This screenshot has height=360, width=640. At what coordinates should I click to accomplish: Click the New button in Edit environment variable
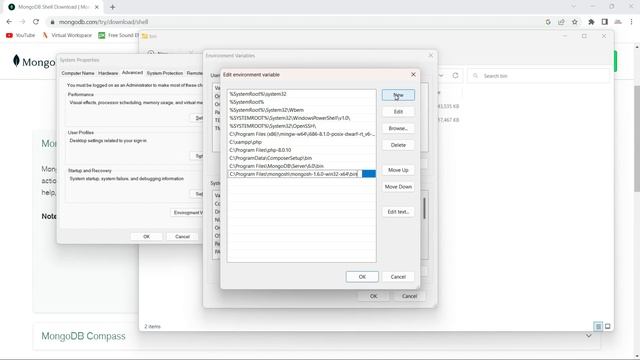[398, 95]
